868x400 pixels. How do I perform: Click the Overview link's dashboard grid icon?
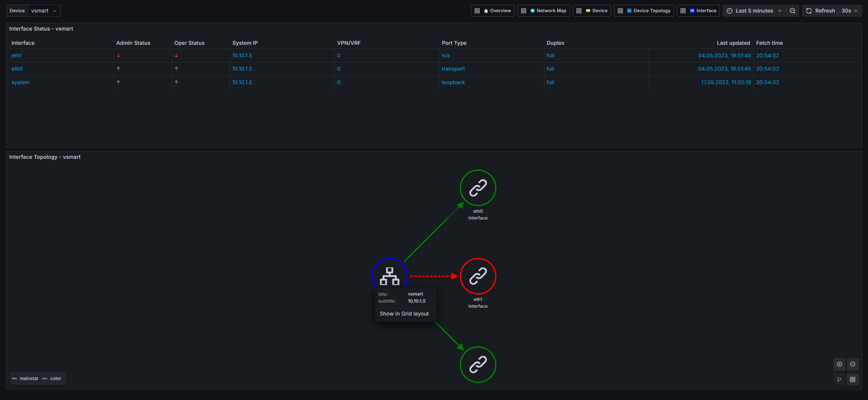[477, 11]
